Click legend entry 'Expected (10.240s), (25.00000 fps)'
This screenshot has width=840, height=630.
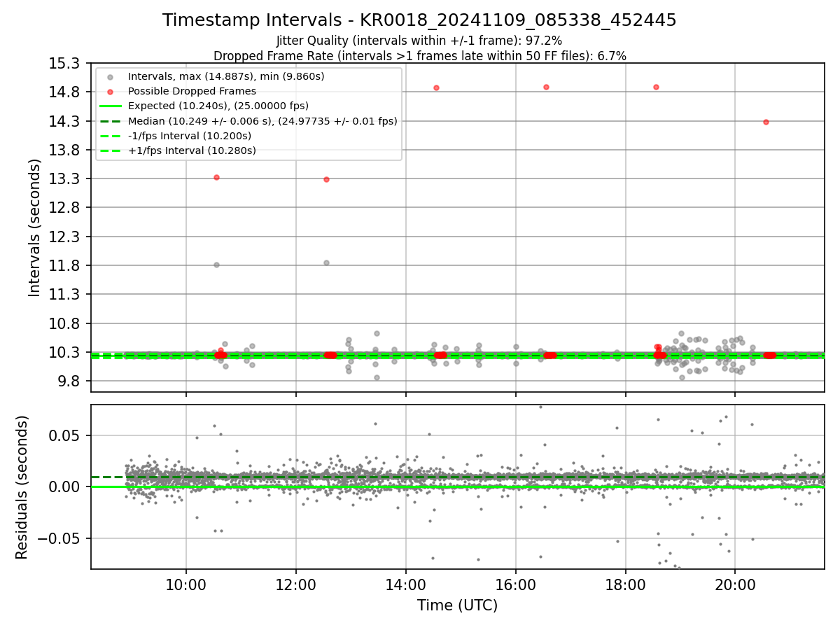(x=218, y=106)
